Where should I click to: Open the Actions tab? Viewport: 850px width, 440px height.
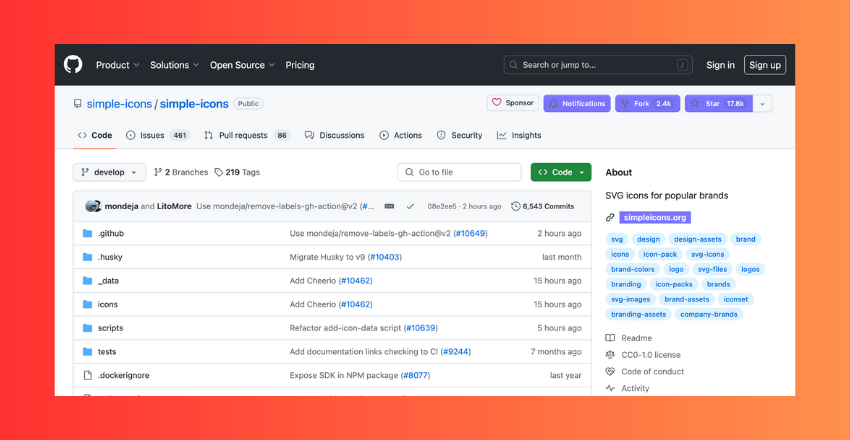click(x=401, y=135)
